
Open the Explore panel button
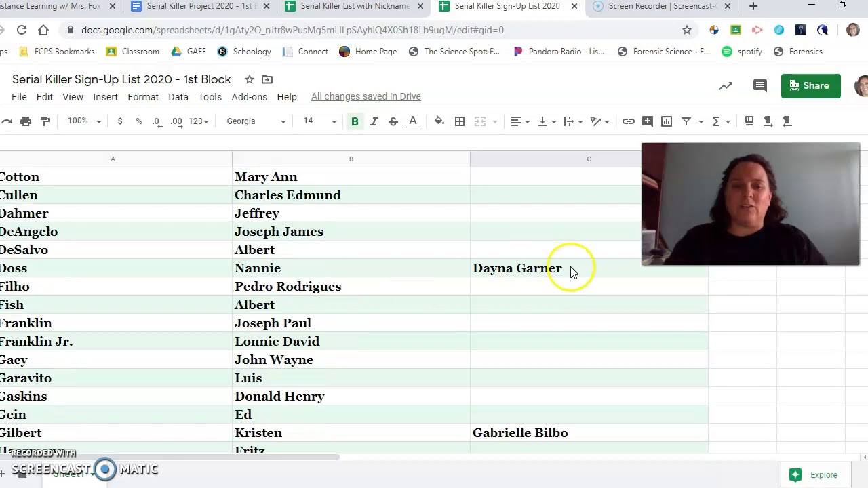click(x=814, y=475)
